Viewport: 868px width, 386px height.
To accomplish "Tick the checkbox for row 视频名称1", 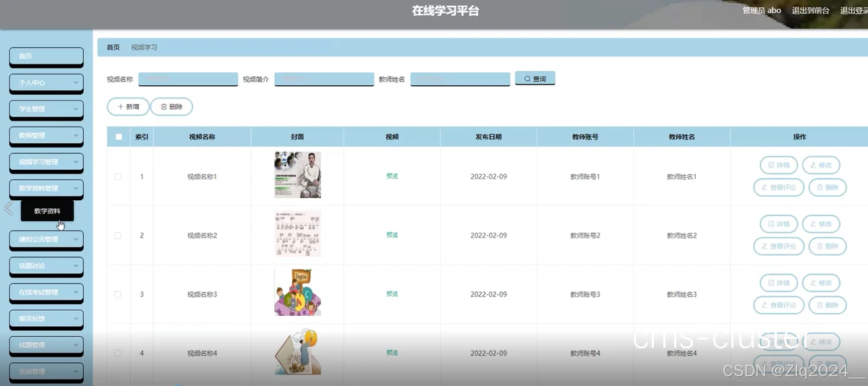I will [119, 176].
